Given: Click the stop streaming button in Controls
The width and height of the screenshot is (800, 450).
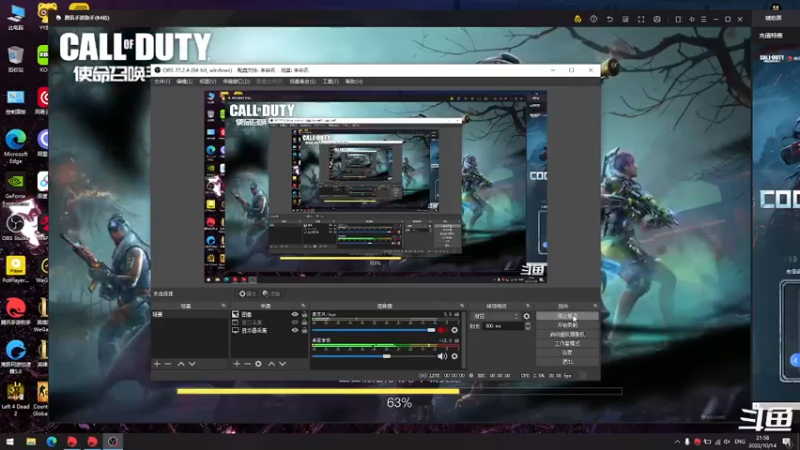Looking at the screenshot, I should 567,316.
